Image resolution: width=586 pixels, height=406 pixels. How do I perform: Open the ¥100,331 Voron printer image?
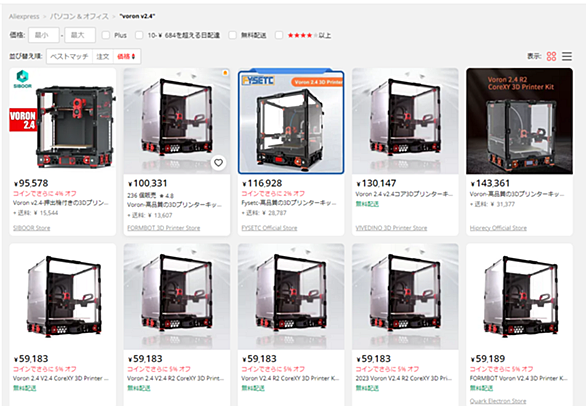tap(177, 121)
